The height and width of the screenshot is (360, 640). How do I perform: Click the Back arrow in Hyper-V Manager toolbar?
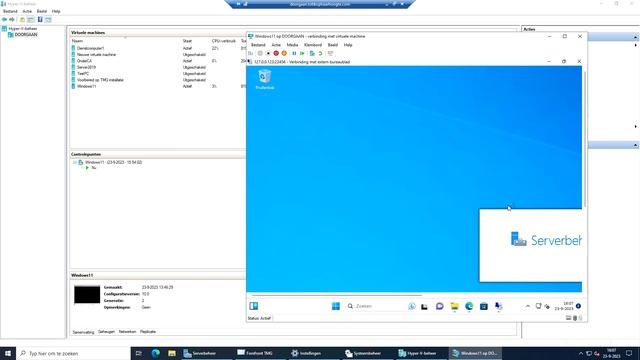(x=4, y=20)
